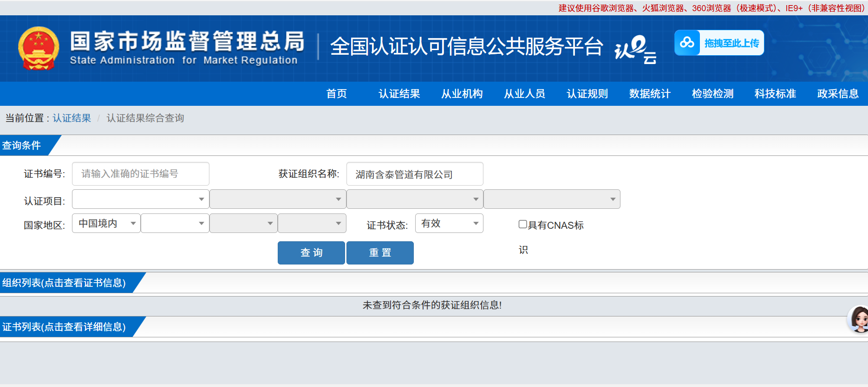The height and width of the screenshot is (387, 868).
Task: Click the national emblem logo
Action: pyautogui.click(x=39, y=48)
